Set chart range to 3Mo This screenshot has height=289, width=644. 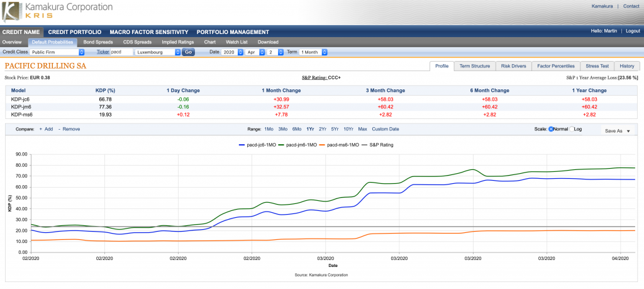point(282,129)
